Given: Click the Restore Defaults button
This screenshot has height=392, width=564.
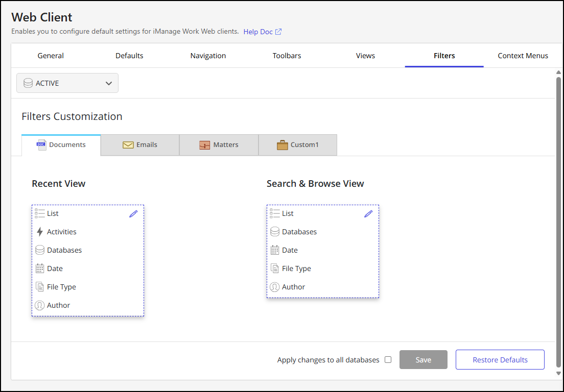Looking at the screenshot, I should coord(500,360).
